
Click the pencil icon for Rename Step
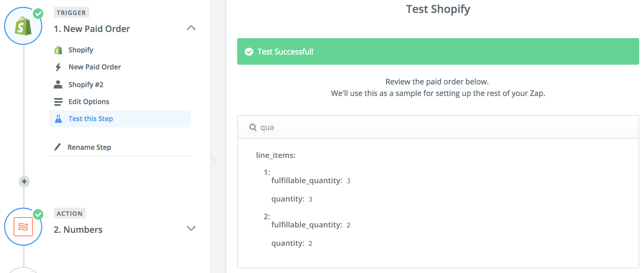coord(58,147)
